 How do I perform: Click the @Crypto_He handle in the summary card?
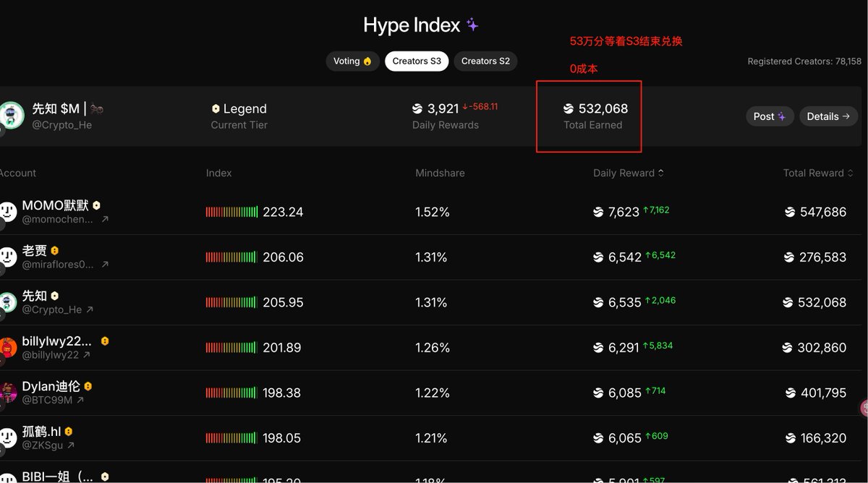[61, 125]
